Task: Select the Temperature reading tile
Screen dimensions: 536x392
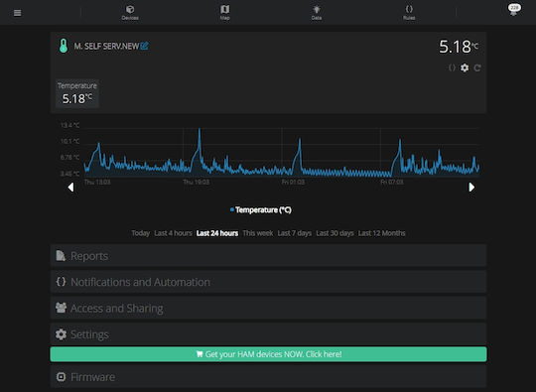Action: 77,93
